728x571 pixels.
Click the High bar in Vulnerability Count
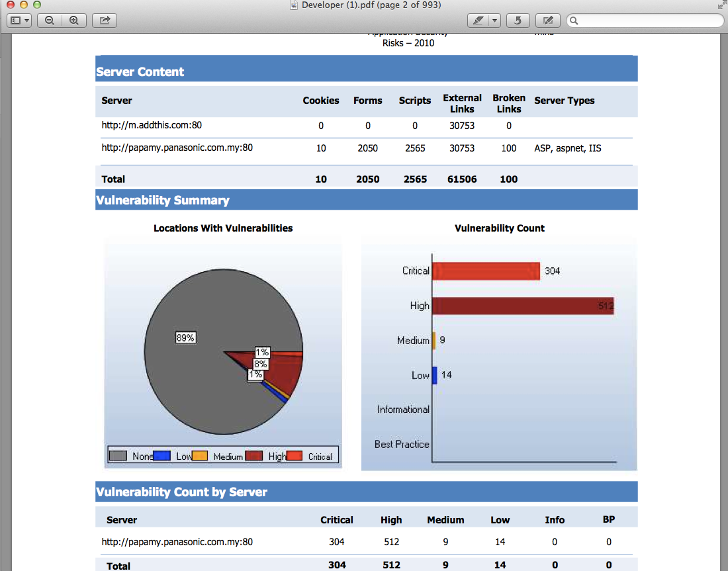(523, 306)
